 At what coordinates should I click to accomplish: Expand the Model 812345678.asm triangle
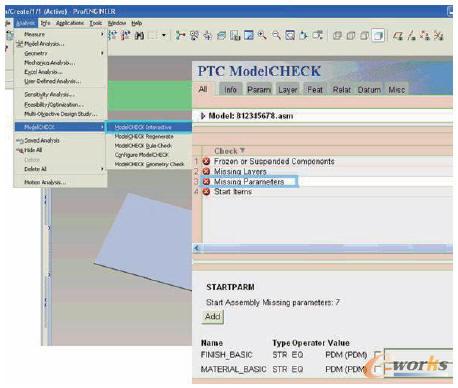pyautogui.click(x=203, y=116)
